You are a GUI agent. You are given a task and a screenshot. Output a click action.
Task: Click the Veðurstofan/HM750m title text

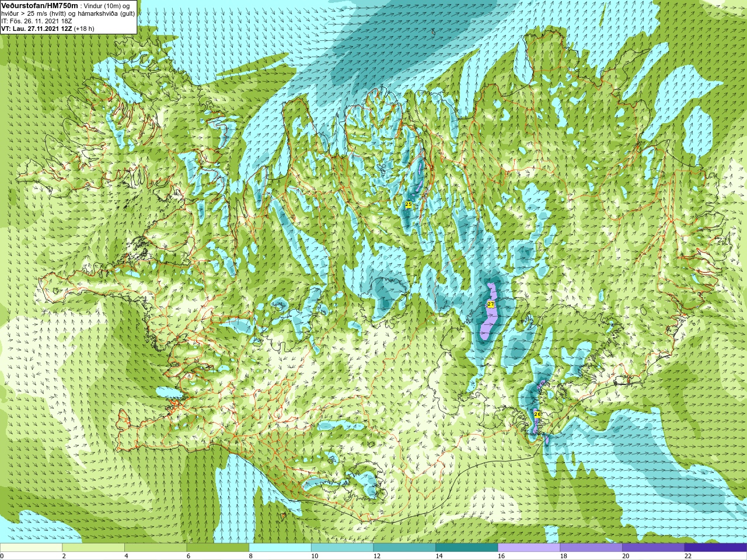click(39, 5)
